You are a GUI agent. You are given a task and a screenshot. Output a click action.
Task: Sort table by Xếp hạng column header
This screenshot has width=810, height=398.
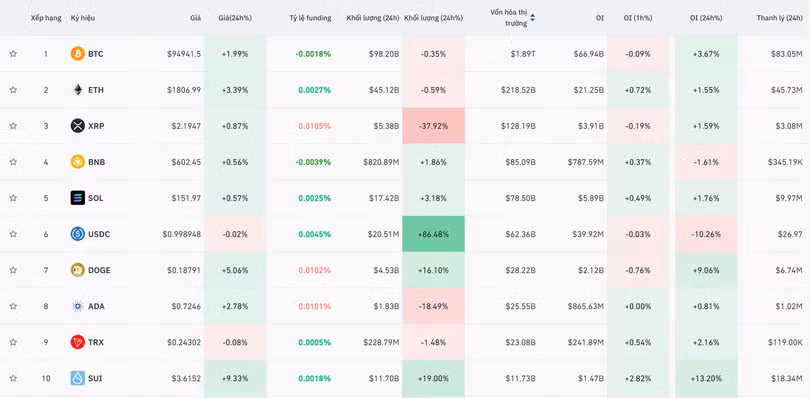tap(46, 18)
